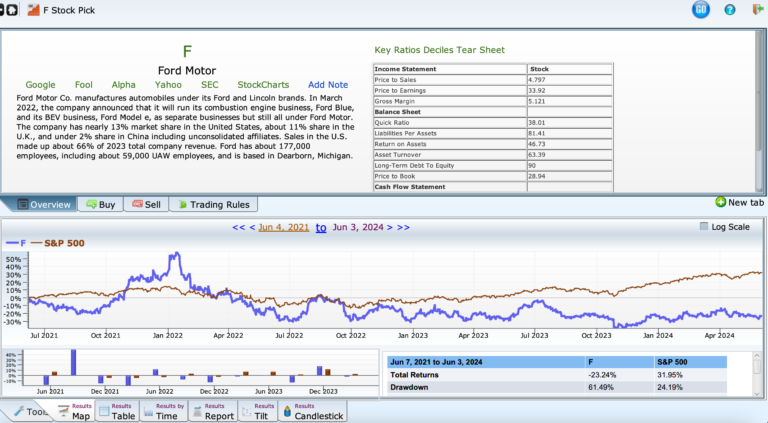Viewport: 768px width, 423px height.
Task: Select the Price to Earnings row
Action: click(x=493, y=91)
